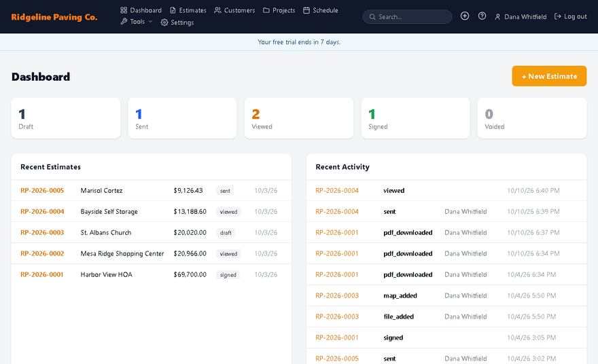The width and height of the screenshot is (598, 364).
Task: Click the Dashboard grid icon in navbar
Action: (x=124, y=10)
